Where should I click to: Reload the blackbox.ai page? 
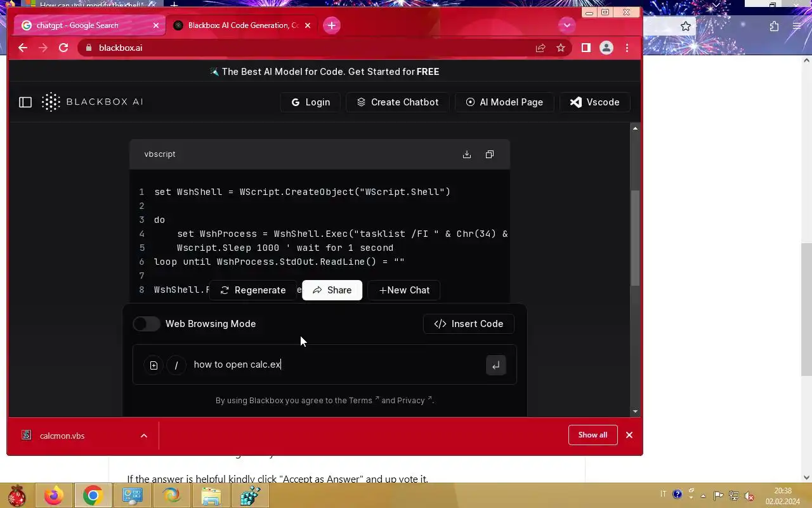63,48
